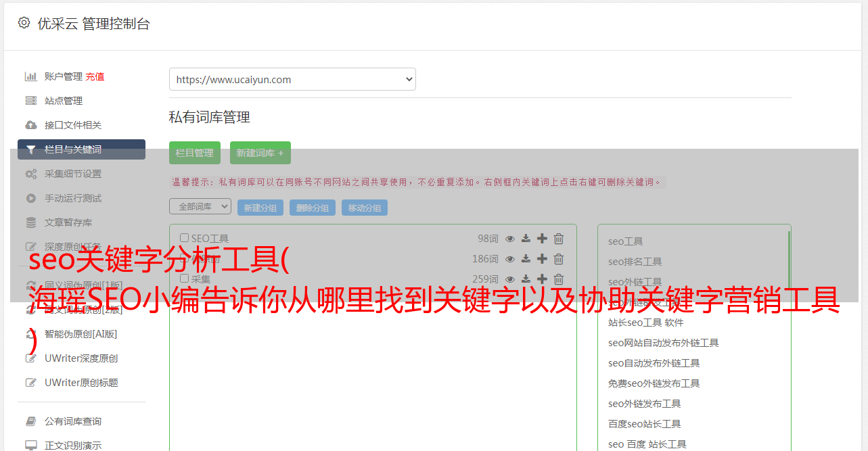
Task: Click the plus icon on the 186词 row
Action: click(x=542, y=259)
